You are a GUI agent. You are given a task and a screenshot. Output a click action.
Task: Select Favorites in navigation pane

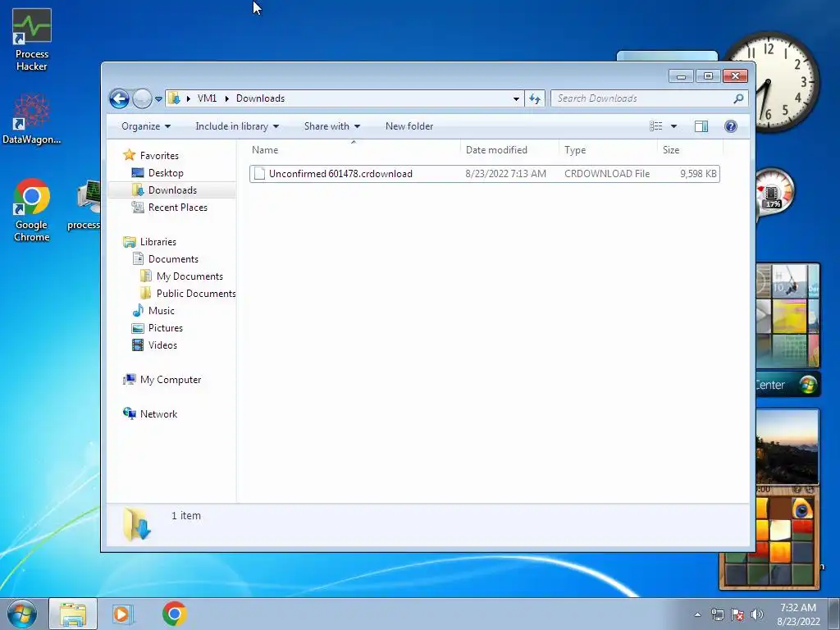[x=159, y=156]
